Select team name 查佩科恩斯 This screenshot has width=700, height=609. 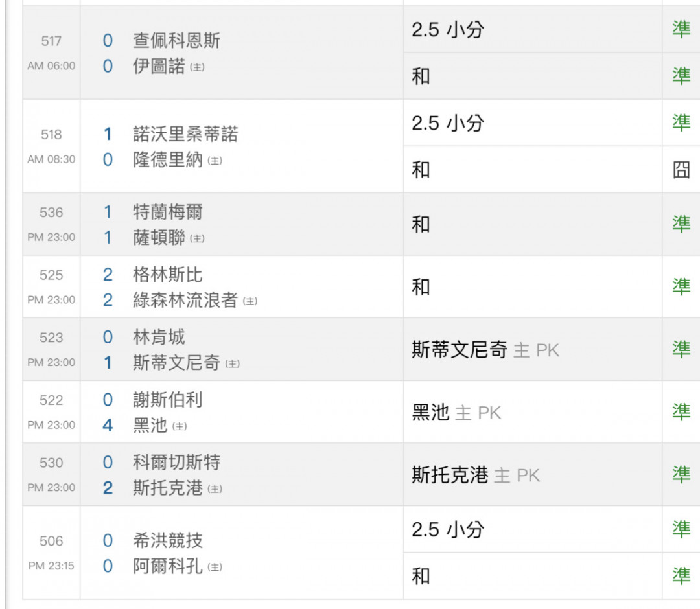pos(176,41)
